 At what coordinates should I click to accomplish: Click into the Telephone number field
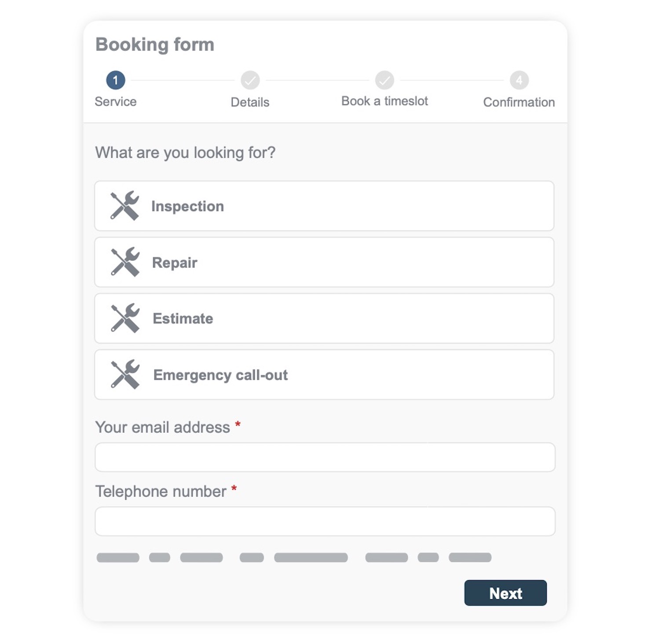[325, 521]
